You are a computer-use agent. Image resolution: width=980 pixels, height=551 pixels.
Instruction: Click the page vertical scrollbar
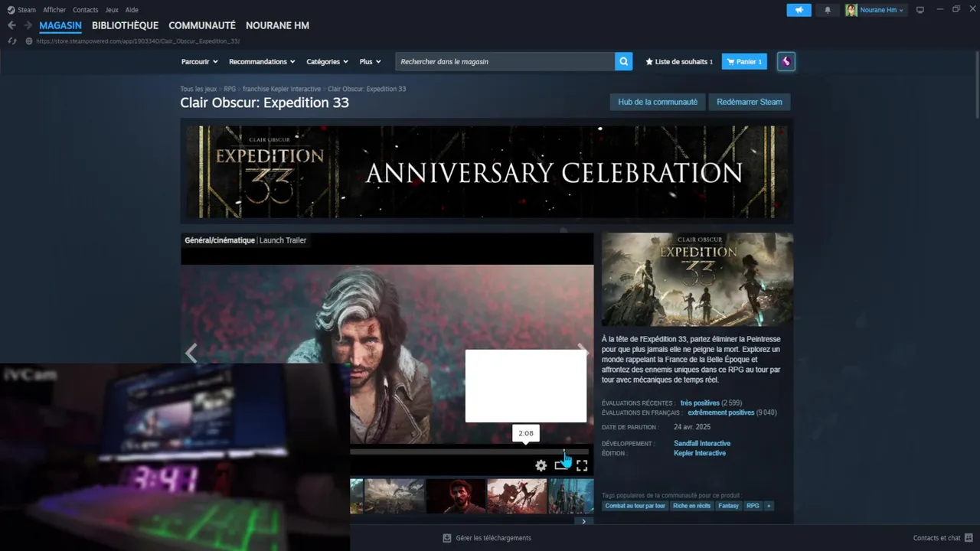click(976, 84)
